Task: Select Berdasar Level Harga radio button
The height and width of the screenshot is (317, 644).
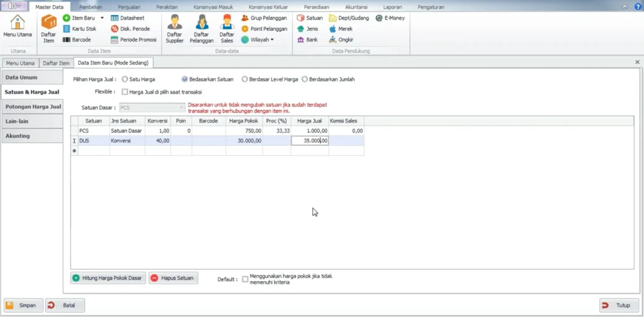Action: click(245, 79)
